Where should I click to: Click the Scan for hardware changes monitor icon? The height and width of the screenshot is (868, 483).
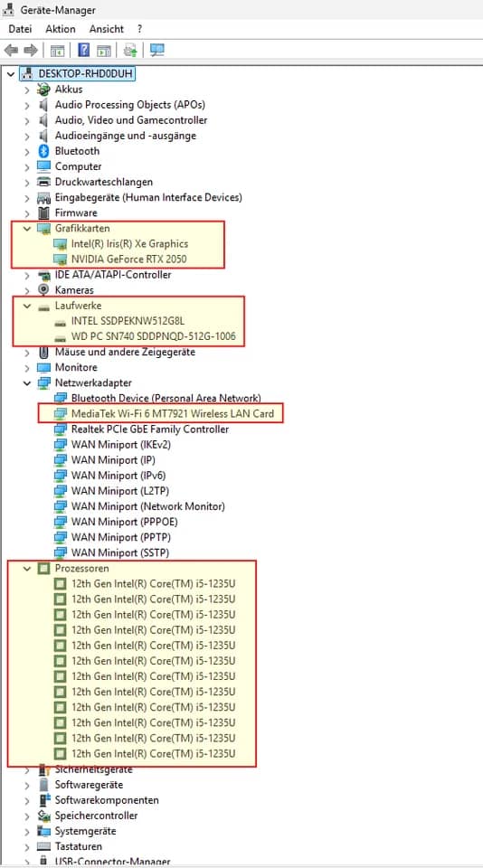tap(157, 51)
